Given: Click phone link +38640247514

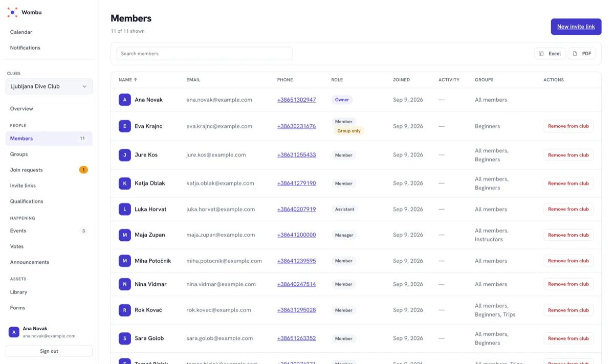Looking at the screenshot, I should [296, 284].
